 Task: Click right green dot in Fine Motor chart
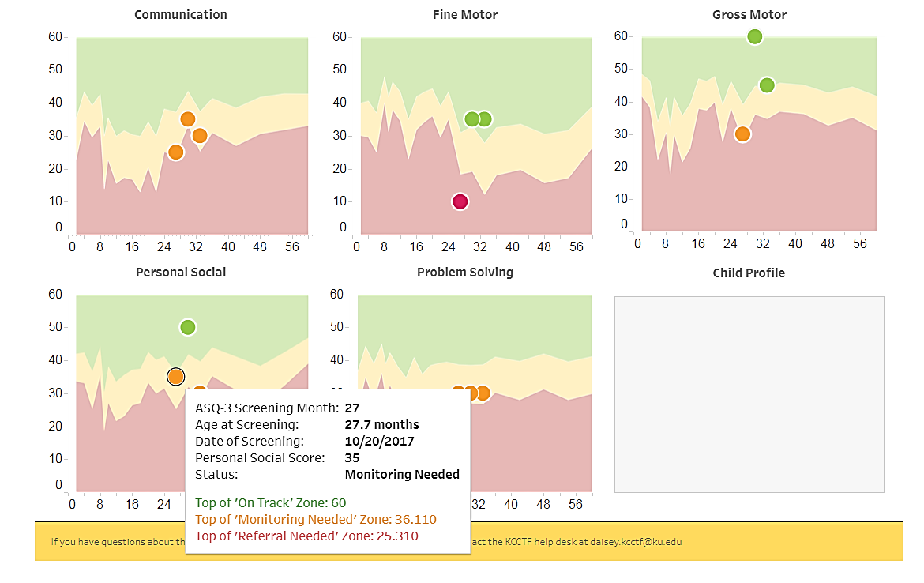[x=484, y=119]
